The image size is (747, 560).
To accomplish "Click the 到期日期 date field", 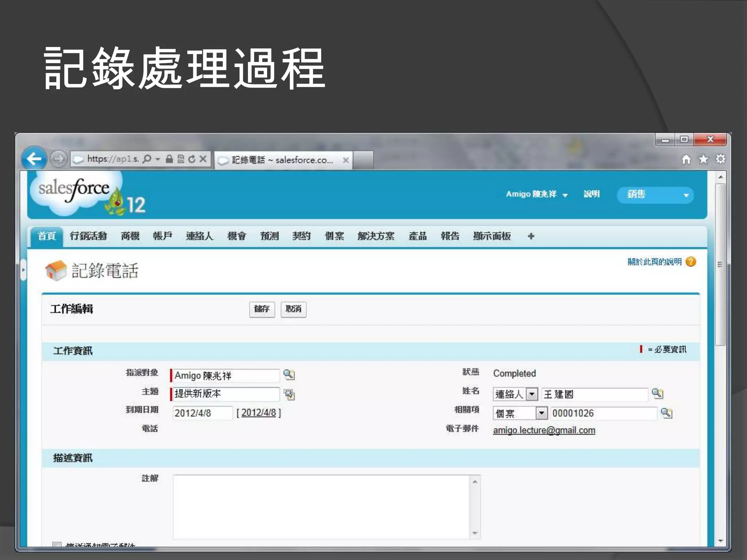I will (202, 413).
